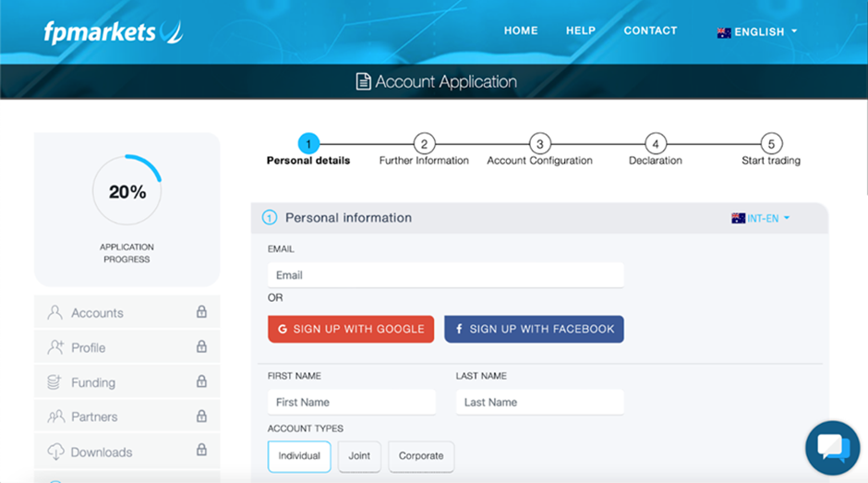Viewport: 868px width, 483px height.
Task: Select the Corporate account type
Action: [421, 456]
